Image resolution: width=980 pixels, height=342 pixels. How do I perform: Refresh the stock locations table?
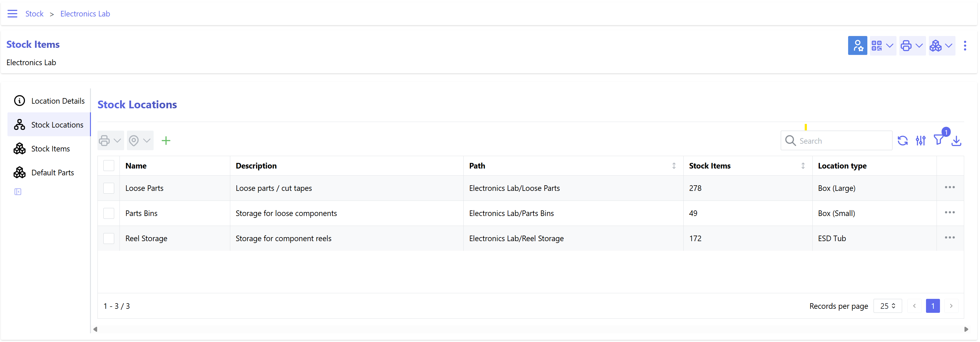pos(902,141)
